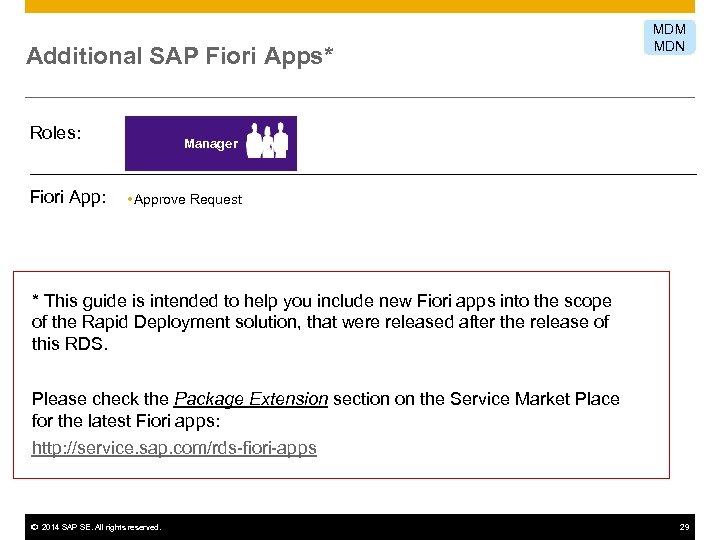Open the Package Extension link
This screenshot has height=540, width=720.
251,399
